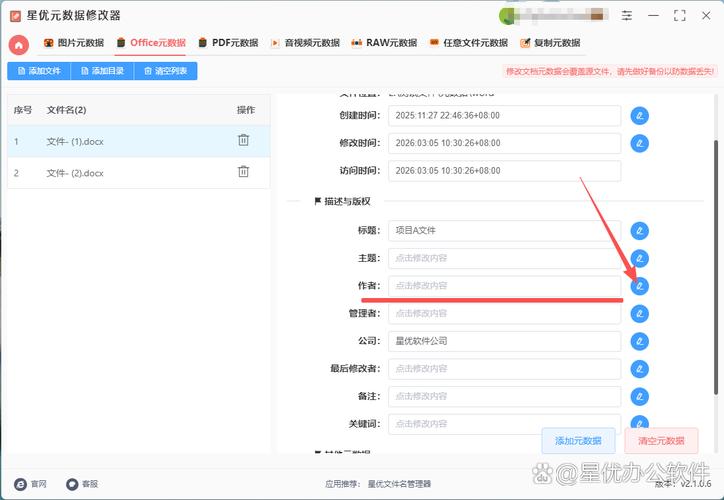Edit 作者 with its pencil icon
Viewport: 724px width, 500px height.
(x=640, y=286)
